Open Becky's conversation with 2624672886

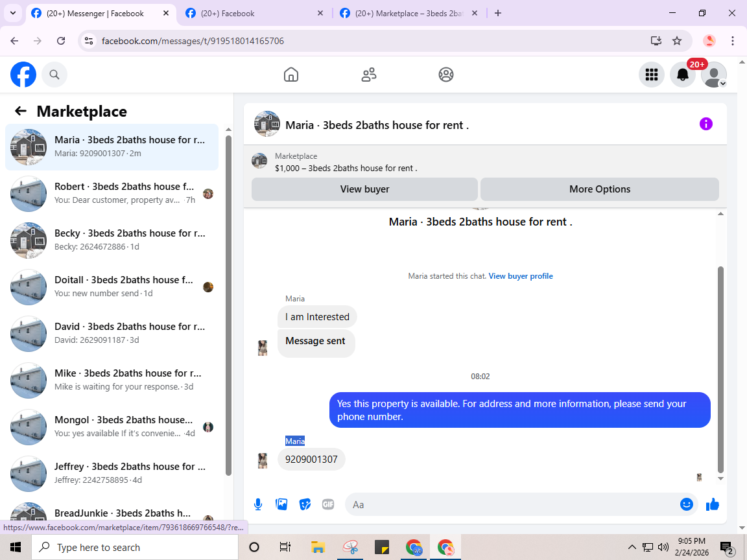click(x=112, y=240)
